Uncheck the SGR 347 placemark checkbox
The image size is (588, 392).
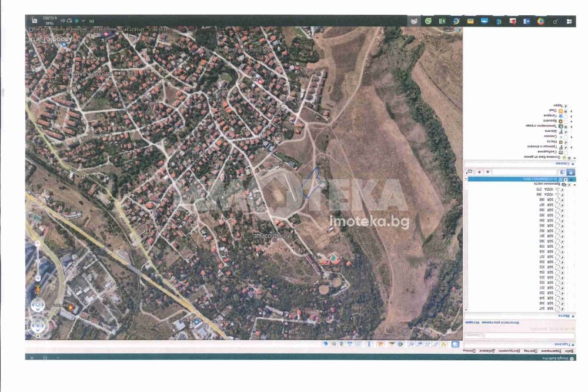(563, 308)
